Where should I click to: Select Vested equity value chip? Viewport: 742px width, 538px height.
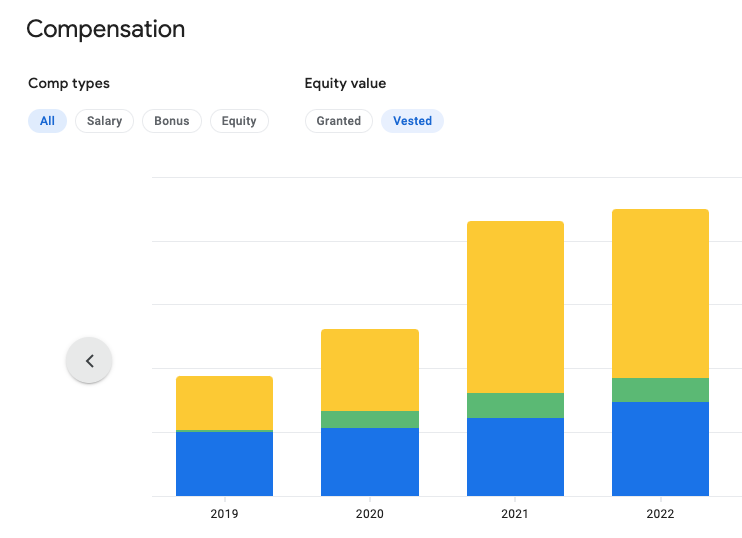click(x=412, y=121)
